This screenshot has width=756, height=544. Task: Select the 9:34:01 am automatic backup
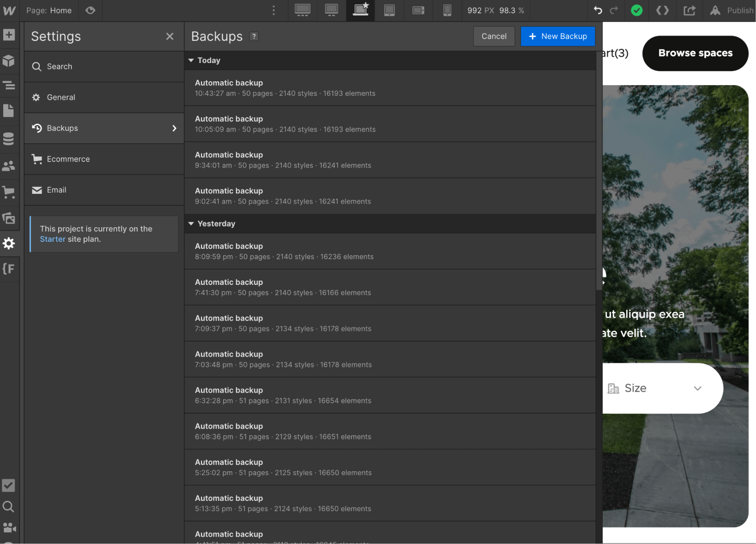pyautogui.click(x=390, y=160)
